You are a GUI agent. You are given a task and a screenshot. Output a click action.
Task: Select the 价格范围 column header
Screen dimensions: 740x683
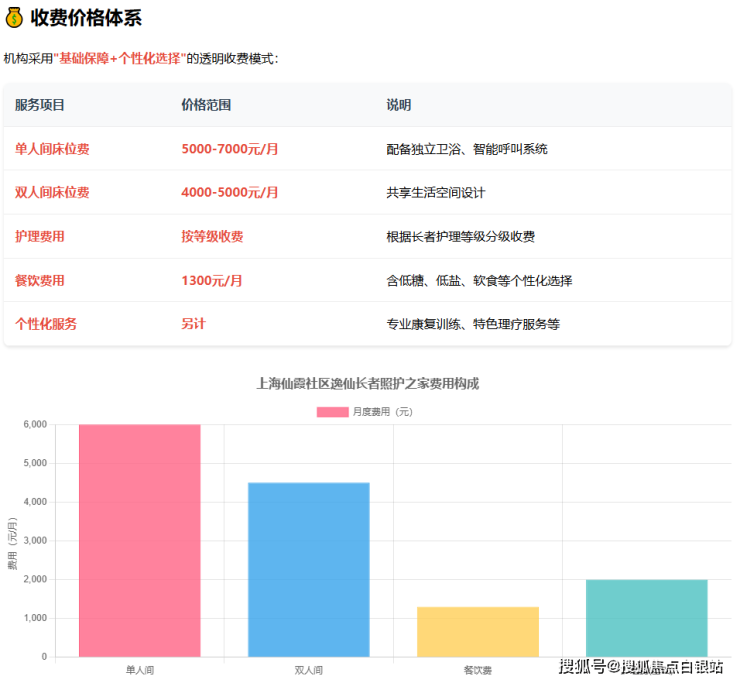pos(206,105)
